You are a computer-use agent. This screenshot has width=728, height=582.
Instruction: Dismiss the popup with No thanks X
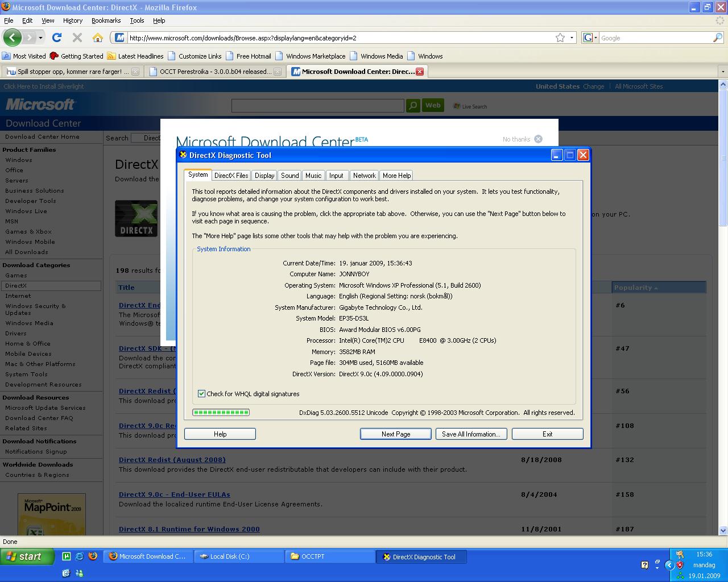[x=538, y=139]
